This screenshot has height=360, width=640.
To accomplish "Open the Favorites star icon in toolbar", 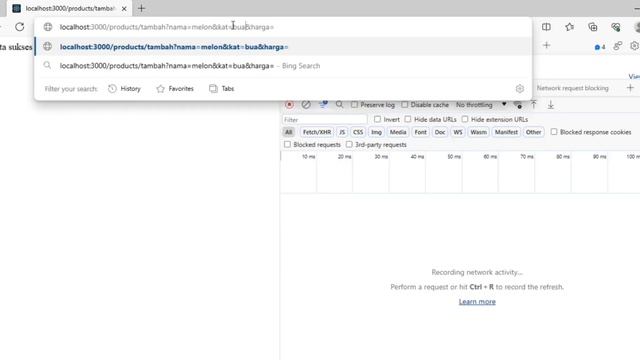I will [569, 27].
